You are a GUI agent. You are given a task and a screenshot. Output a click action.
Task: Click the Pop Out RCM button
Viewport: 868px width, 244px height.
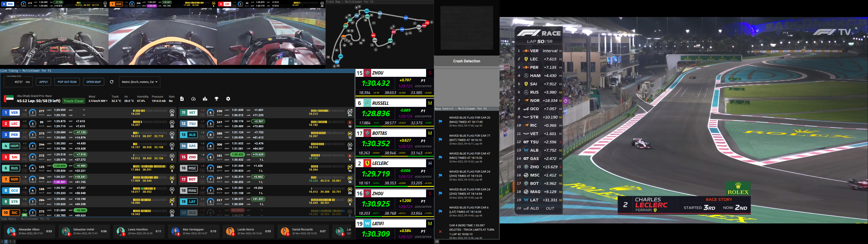coord(67,82)
